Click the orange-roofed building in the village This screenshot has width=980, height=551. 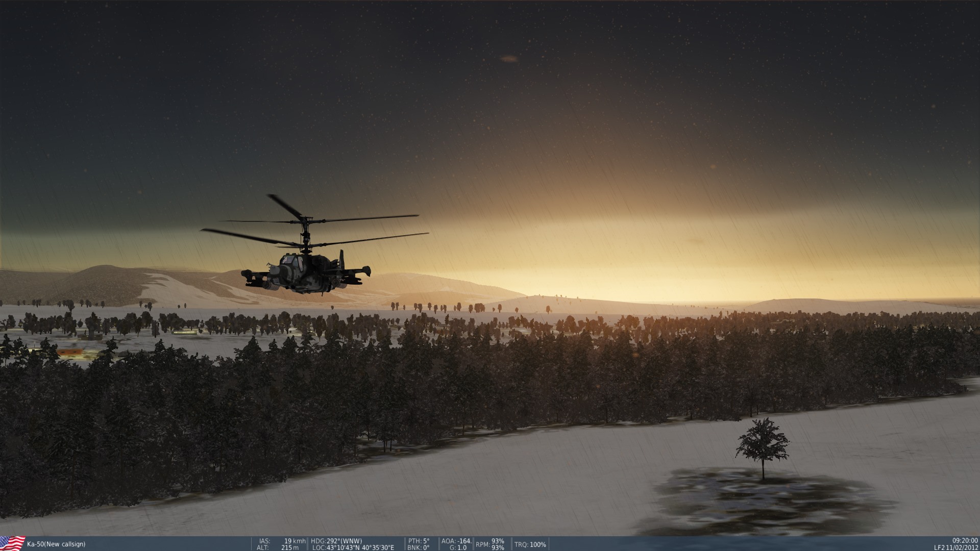70,353
